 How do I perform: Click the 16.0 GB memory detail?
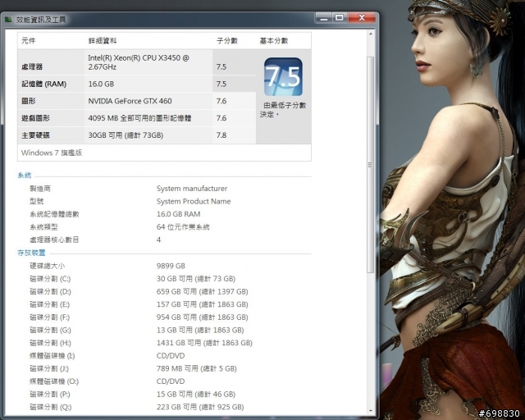pyautogui.click(x=101, y=84)
